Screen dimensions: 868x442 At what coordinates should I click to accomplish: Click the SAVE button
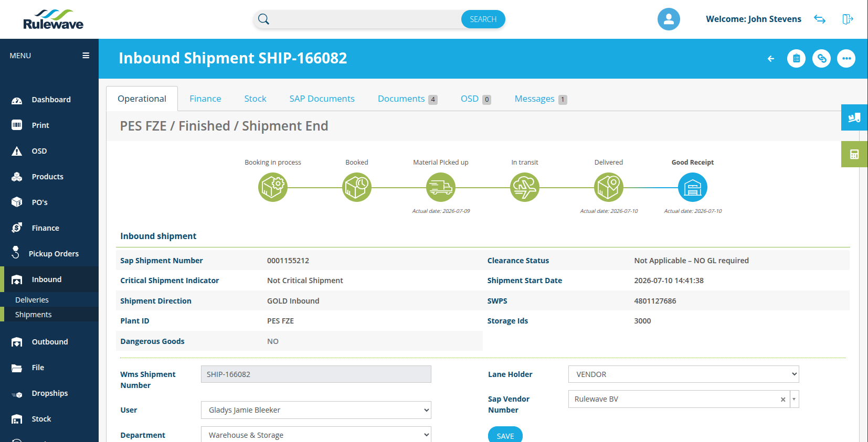505,435
